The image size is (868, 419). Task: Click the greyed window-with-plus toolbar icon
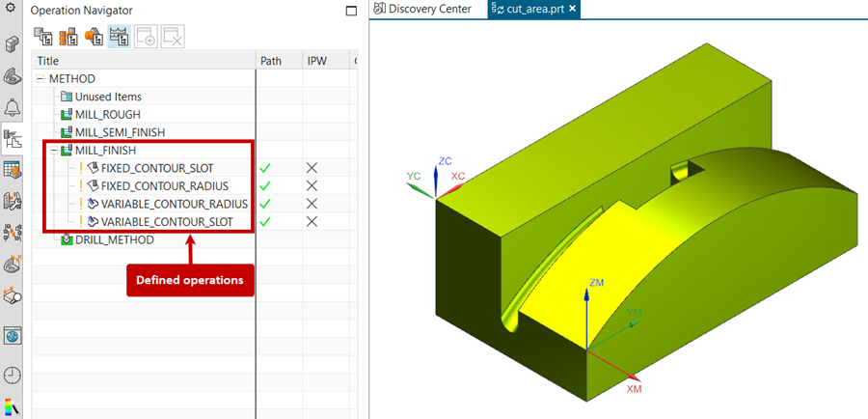tap(147, 37)
